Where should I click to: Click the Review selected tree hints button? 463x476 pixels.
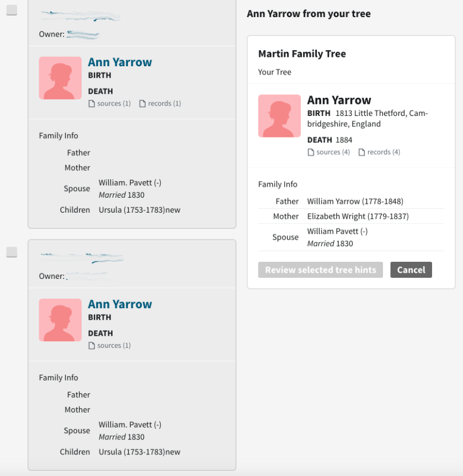pos(320,270)
